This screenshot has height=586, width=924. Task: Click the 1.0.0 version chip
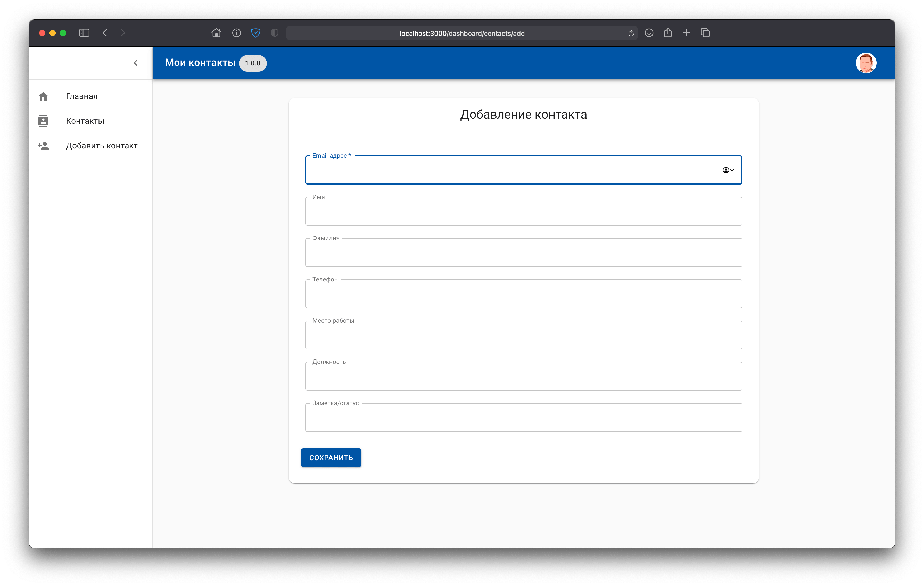[252, 63]
